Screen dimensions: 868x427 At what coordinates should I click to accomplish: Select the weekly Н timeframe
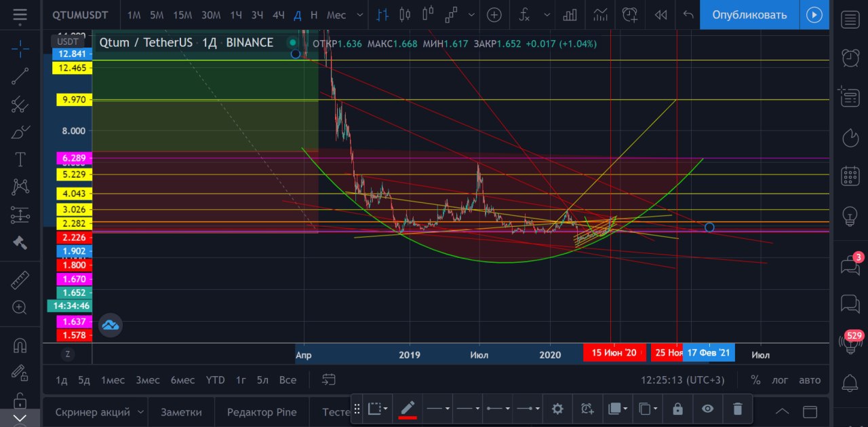(x=313, y=15)
